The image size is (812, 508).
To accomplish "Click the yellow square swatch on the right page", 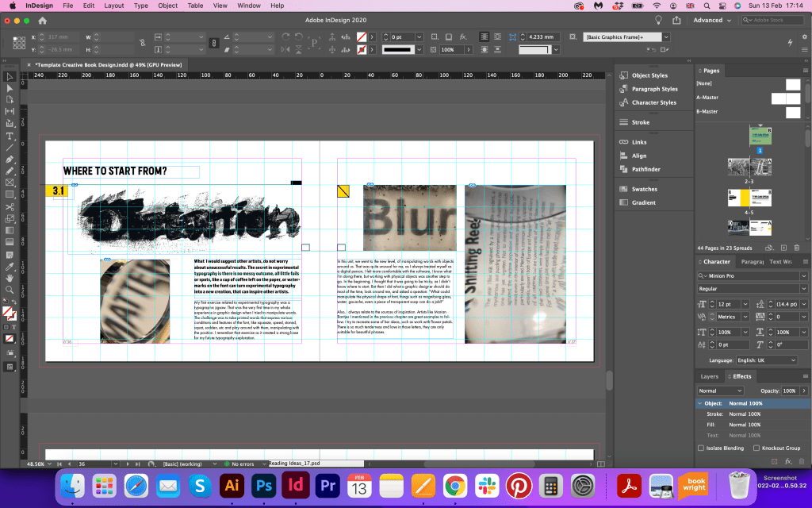I will (343, 190).
